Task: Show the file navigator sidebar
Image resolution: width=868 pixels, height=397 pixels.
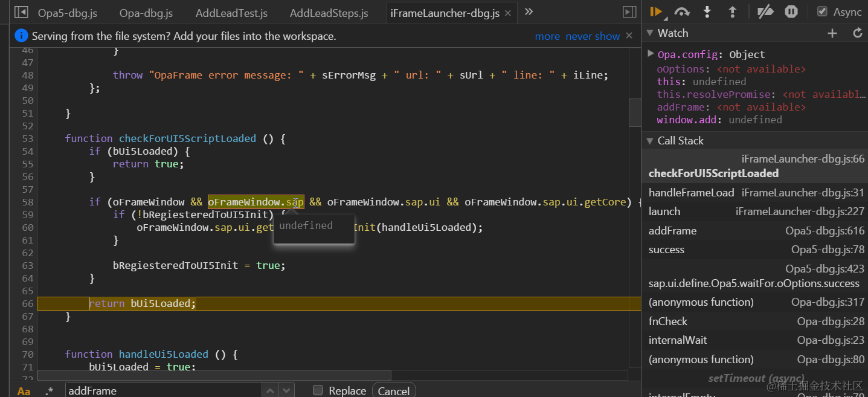Action: [21, 12]
